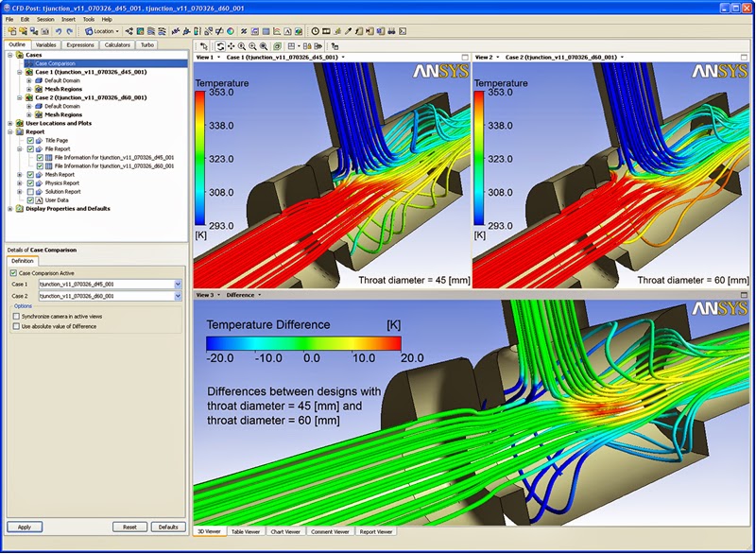Click the Undo icon in the toolbar
Image resolution: width=756 pixels, height=554 pixels.
click(x=59, y=31)
